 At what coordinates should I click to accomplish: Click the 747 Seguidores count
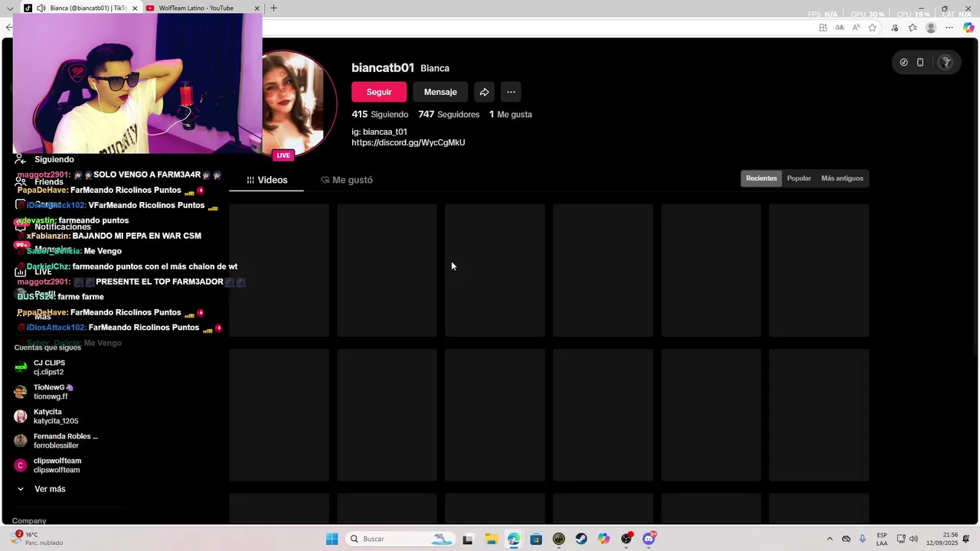[449, 114]
